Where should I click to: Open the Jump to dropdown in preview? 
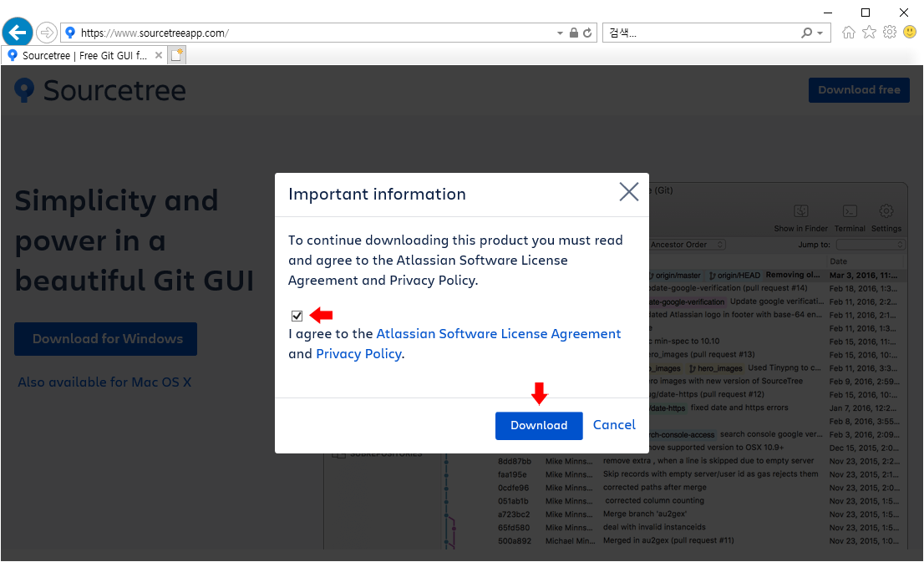(x=870, y=245)
